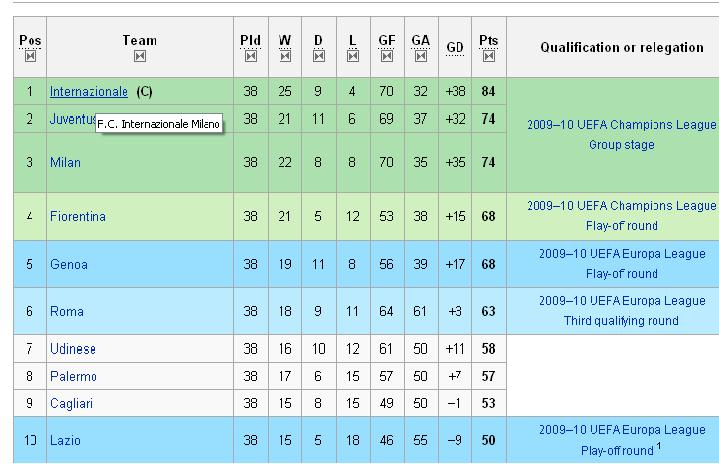The width and height of the screenshot is (719, 464).
Task: Open the Lazio team link
Action: click(x=66, y=440)
